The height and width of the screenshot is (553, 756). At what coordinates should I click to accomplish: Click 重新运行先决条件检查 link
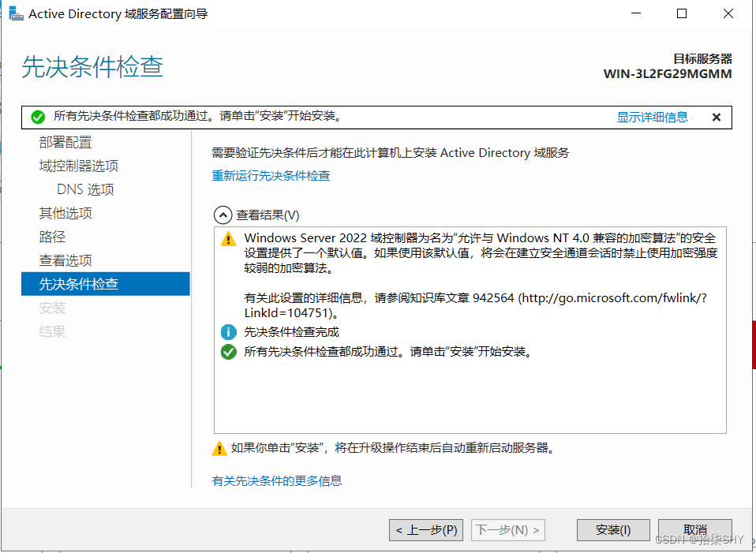271,175
